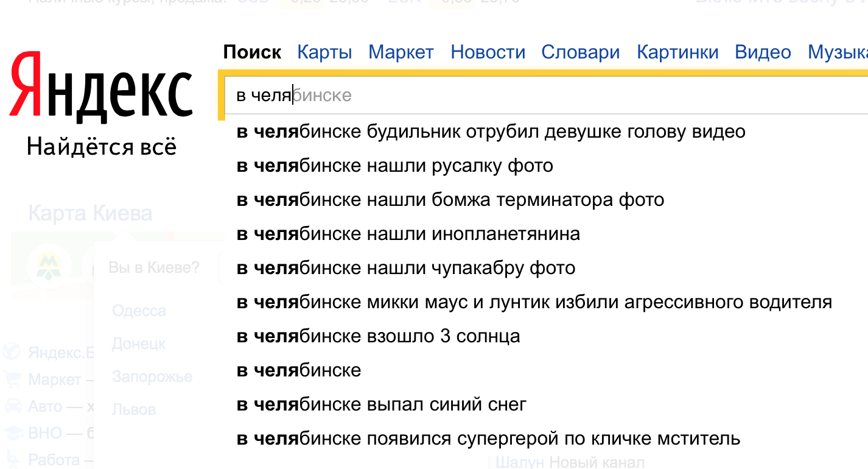Open the Видео tab
The image size is (868, 469).
pyautogui.click(x=763, y=52)
